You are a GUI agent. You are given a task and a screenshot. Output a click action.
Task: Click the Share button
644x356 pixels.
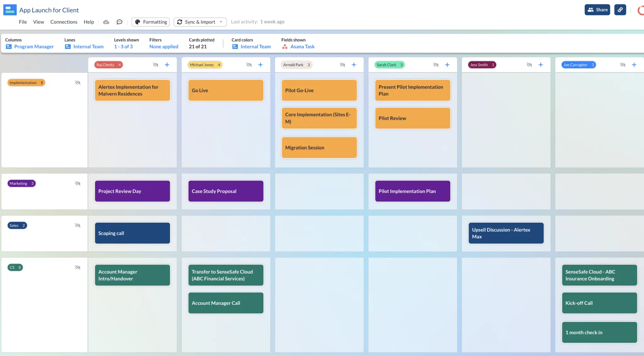[x=597, y=10]
